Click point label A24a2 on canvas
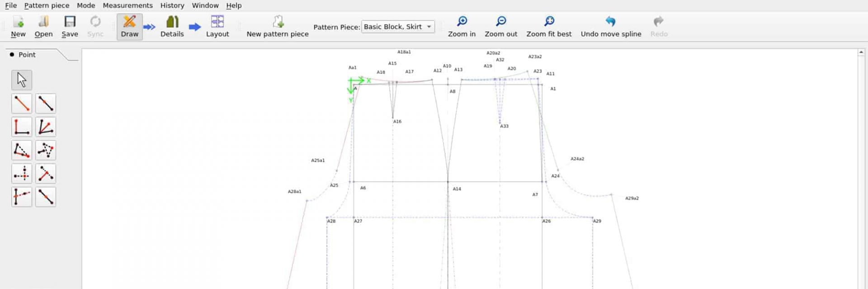 (x=577, y=159)
